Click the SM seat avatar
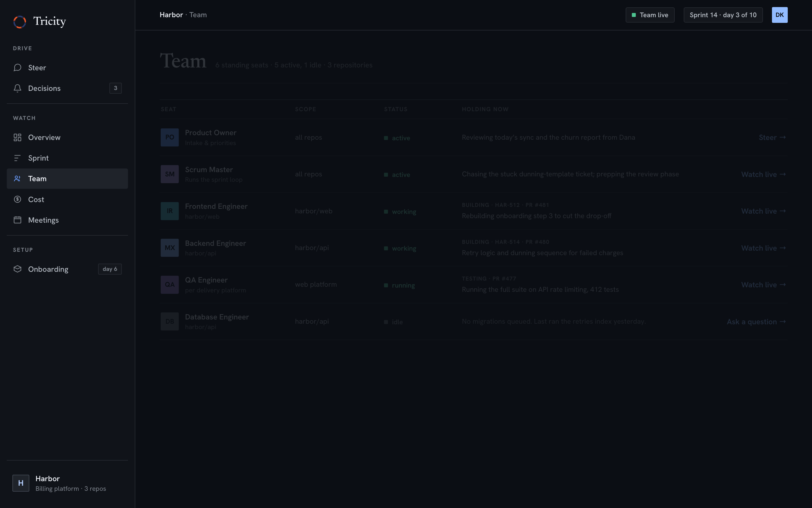812x508 pixels. [x=169, y=174]
